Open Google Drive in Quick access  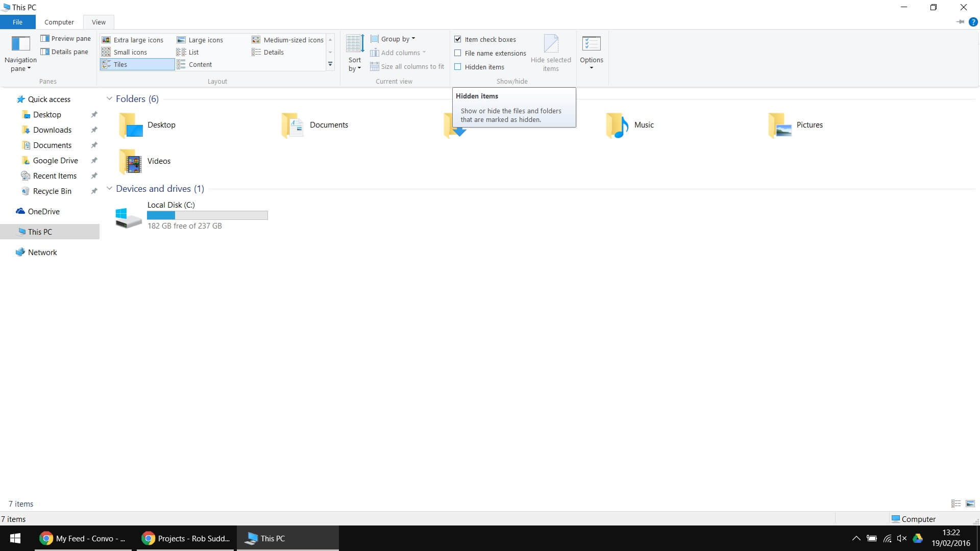[x=55, y=160]
